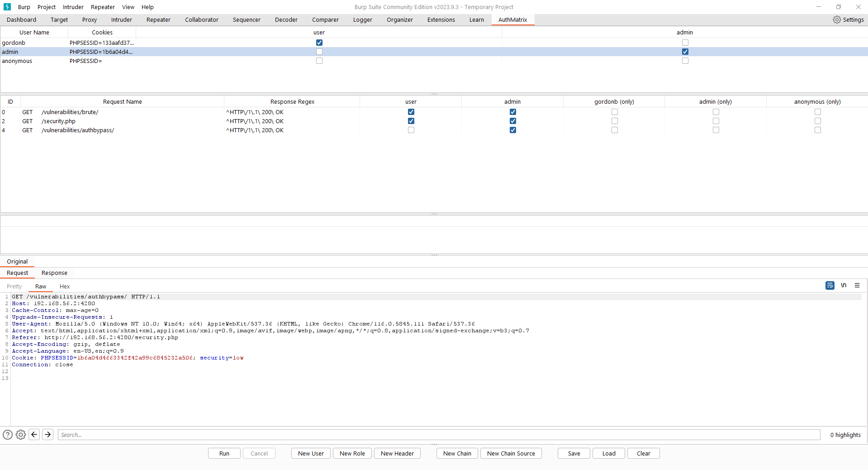Open the Settings gear icon
Viewport: 868px width, 470px height.
point(837,19)
